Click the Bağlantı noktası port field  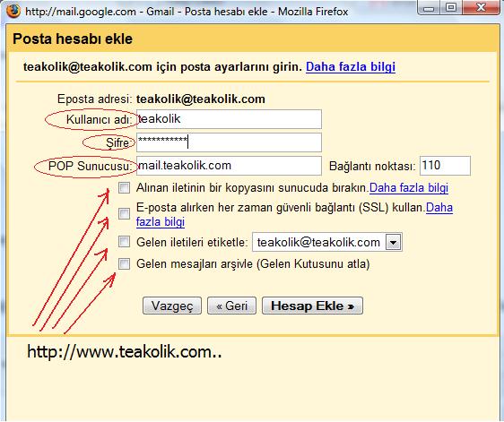pyautogui.click(x=445, y=166)
